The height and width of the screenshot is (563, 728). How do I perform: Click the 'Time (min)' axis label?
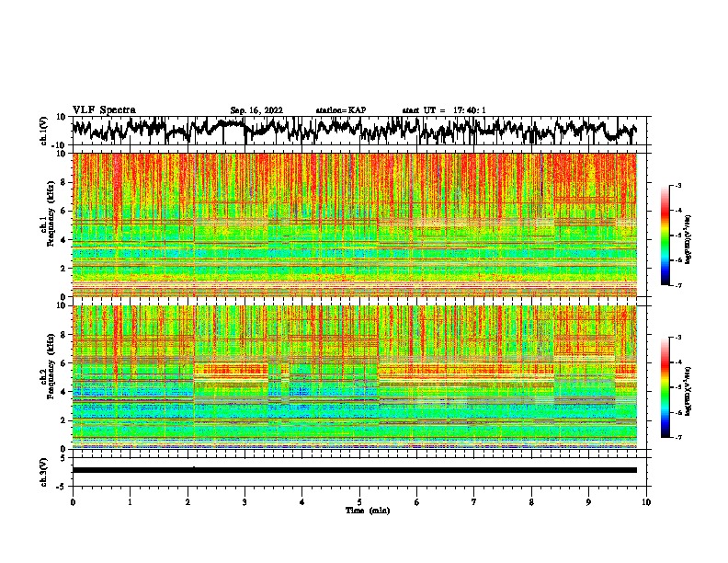coord(368,511)
